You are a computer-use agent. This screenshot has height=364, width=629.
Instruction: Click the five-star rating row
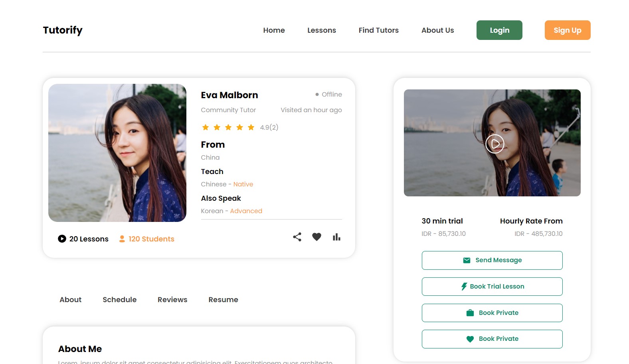[228, 127]
